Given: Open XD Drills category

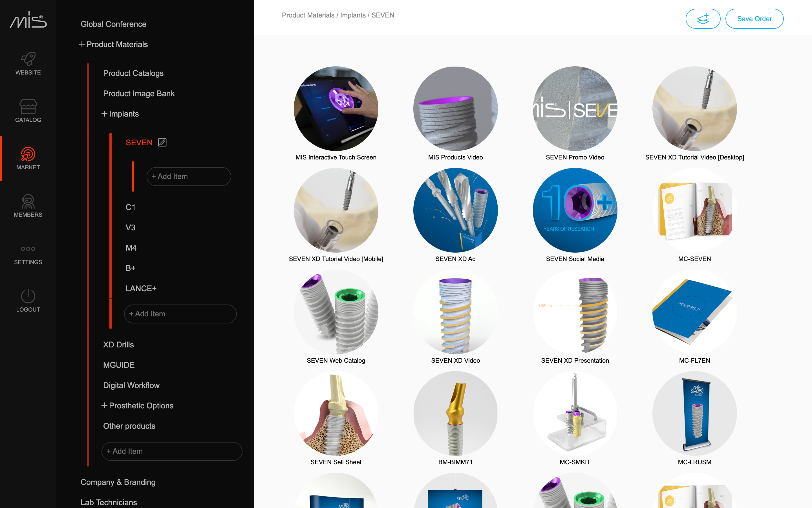Looking at the screenshot, I should point(118,345).
